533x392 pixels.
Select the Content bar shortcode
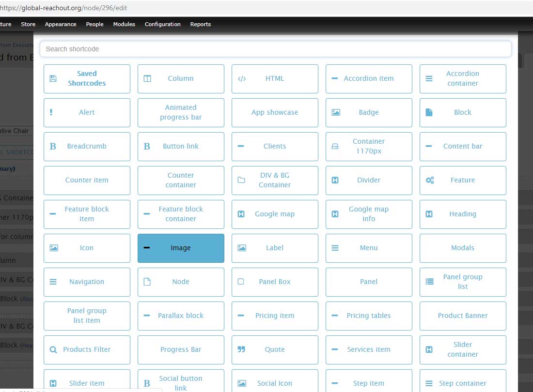463,147
